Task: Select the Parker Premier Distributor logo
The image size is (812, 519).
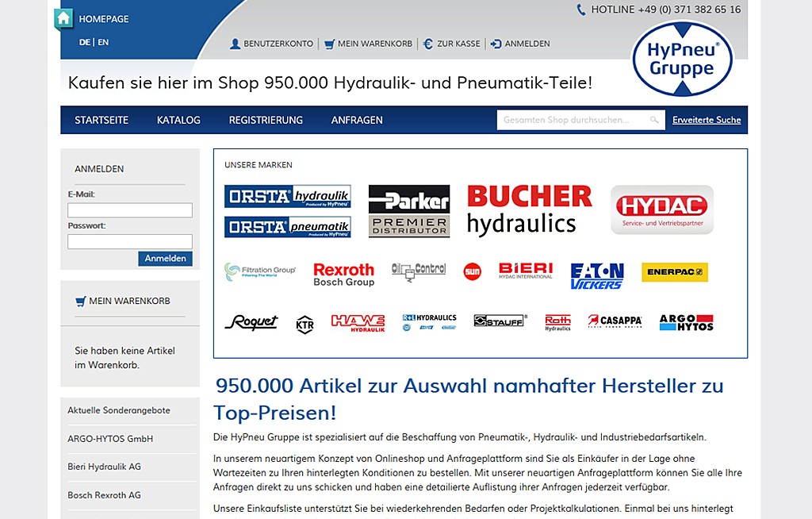Action: (409, 211)
